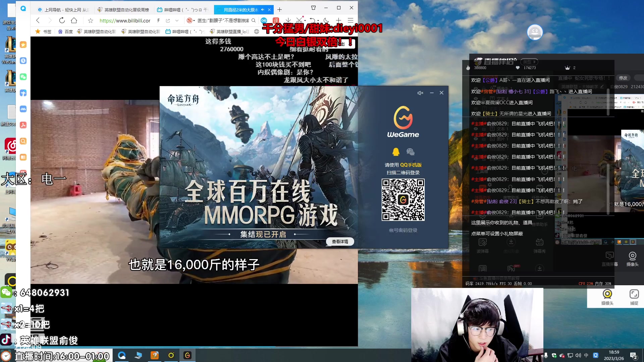
Task: Select the 捕捉 capture source
Action: tap(634, 297)
